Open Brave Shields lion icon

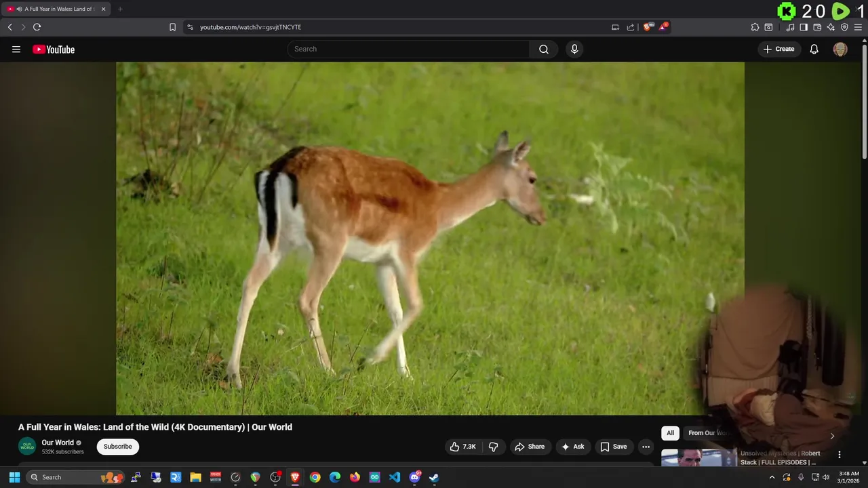tap(648, 27)
